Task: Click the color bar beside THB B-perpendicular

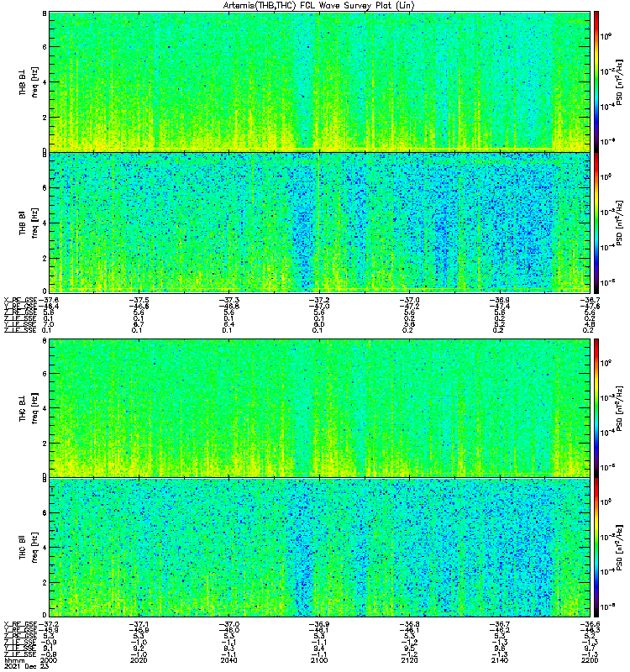Action: [596, 81]
